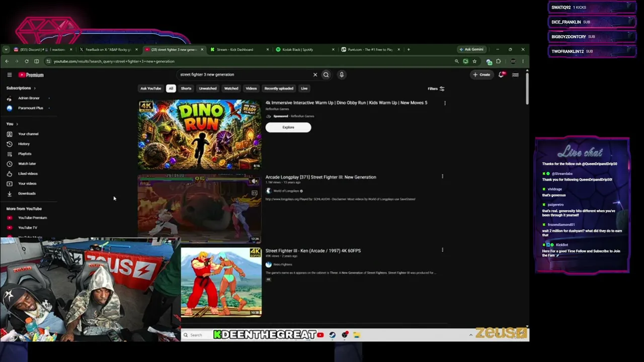Click the Ask Gemini button
This screenshot has width=644, height=362.
click(471, 50)
